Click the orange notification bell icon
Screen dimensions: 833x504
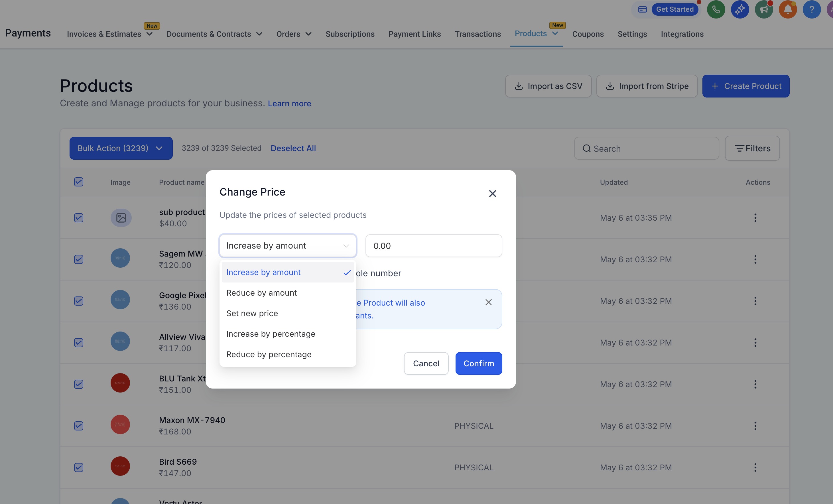[788, 9]
